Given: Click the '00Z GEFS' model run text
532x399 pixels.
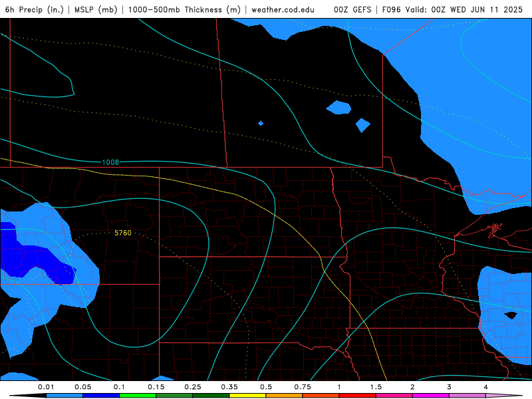Looking at the screenshot, I should click(352, 9).
